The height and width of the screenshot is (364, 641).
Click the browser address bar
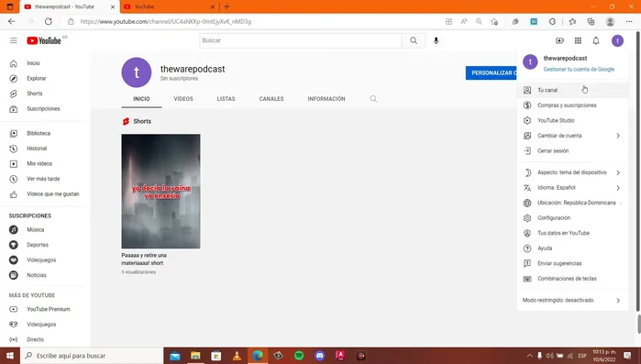(x=253, y=22)
